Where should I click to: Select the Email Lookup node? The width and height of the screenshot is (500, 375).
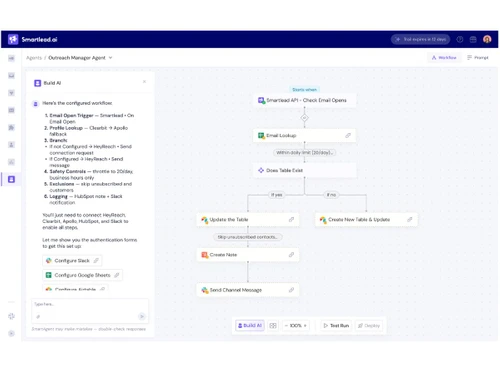[304, 135]
